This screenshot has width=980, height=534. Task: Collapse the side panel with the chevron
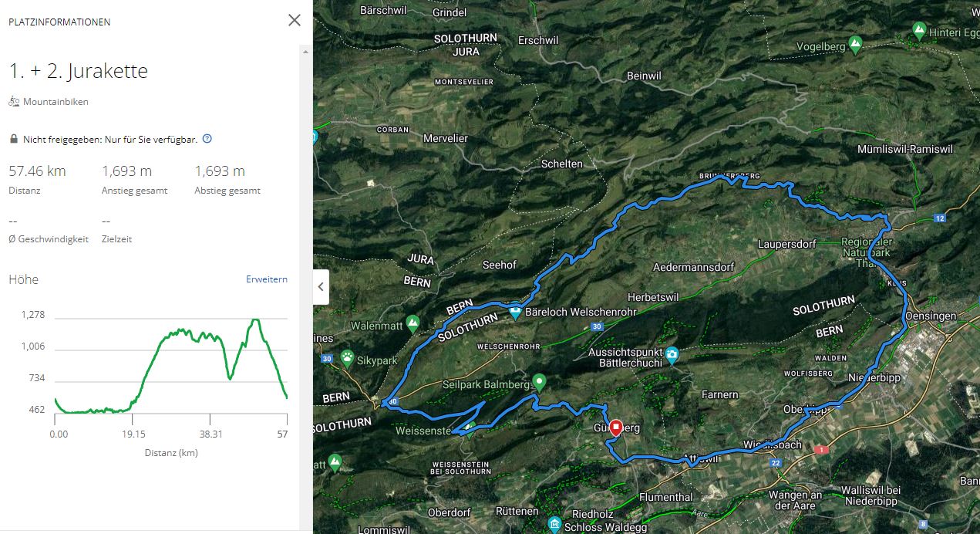click(x=322, y=287)
